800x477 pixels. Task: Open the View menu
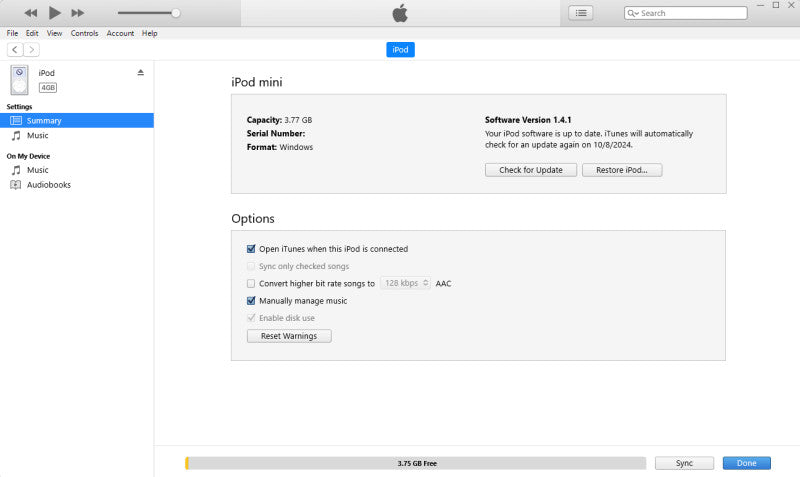tap(54, 33)
